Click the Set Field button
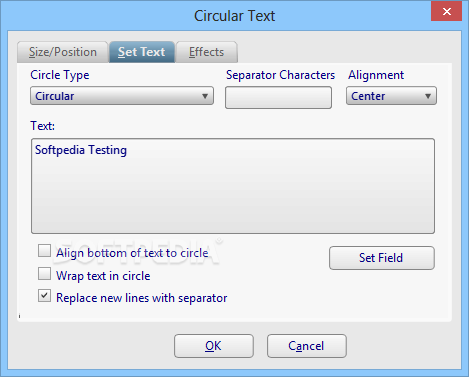This screenshot has height=377, width=469. coord(382,258)
